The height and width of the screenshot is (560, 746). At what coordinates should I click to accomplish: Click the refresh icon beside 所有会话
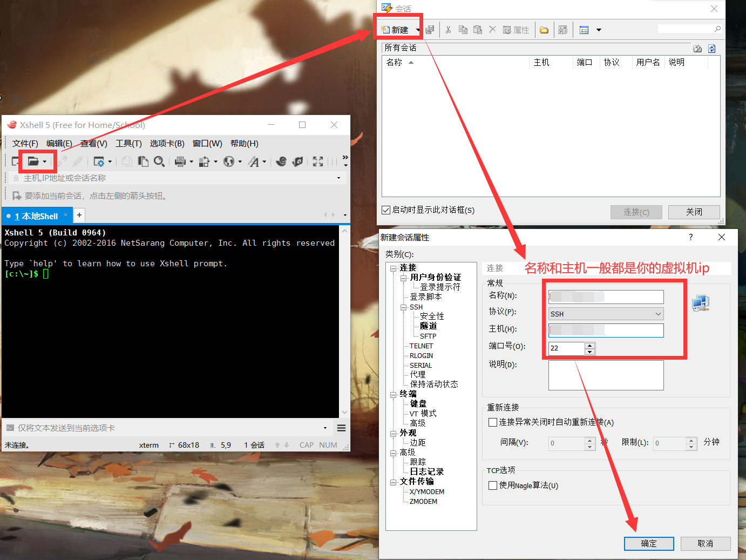coord(712,49)
